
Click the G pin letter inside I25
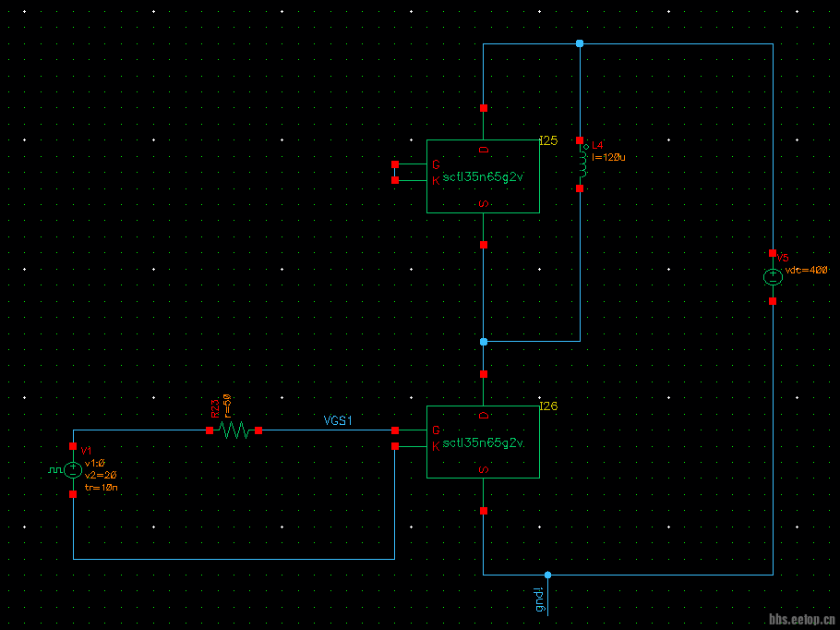click(x=436, y=164)
